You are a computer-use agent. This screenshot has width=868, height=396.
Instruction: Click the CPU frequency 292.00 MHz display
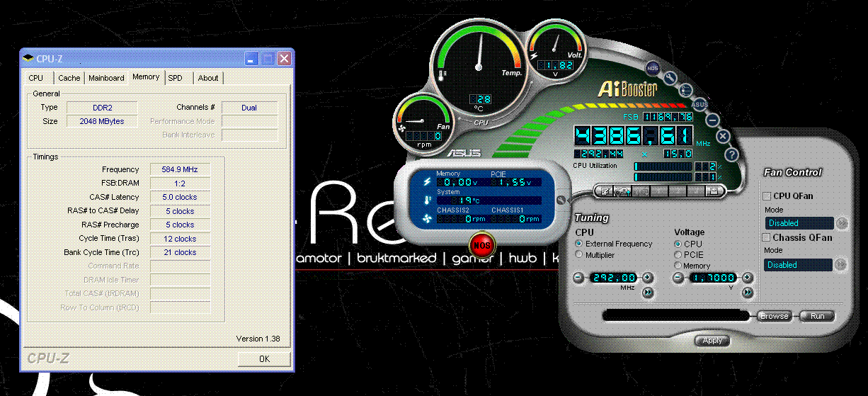coord(613,278)
